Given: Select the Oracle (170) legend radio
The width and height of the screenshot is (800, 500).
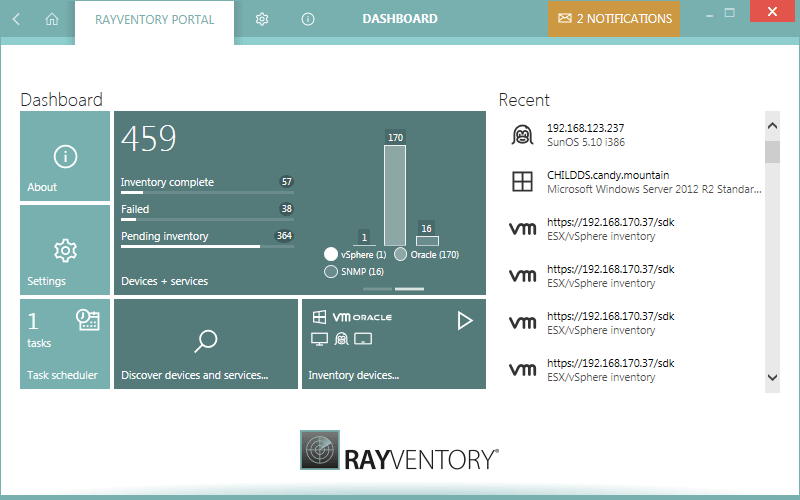Looking at the screenshot, I should 401,254.
